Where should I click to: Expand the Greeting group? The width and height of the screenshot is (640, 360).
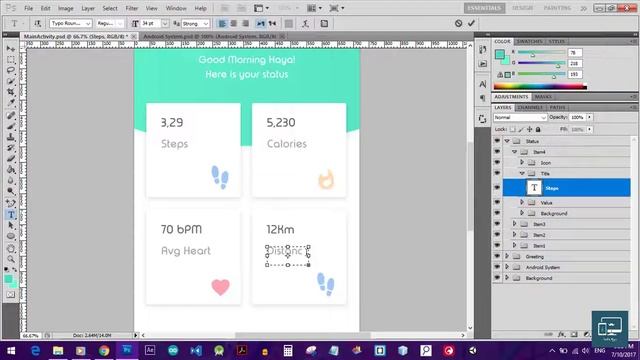coord(507,256)
